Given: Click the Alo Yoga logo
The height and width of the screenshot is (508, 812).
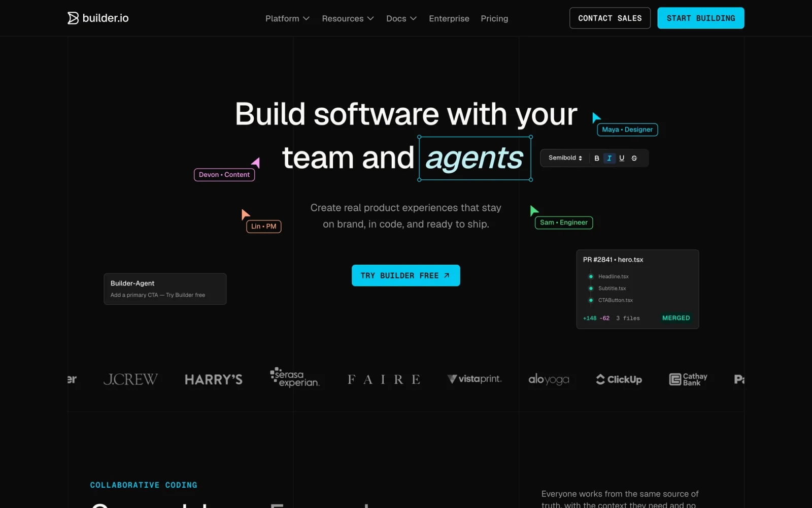Looking at the screenshot, I should 549,379.
